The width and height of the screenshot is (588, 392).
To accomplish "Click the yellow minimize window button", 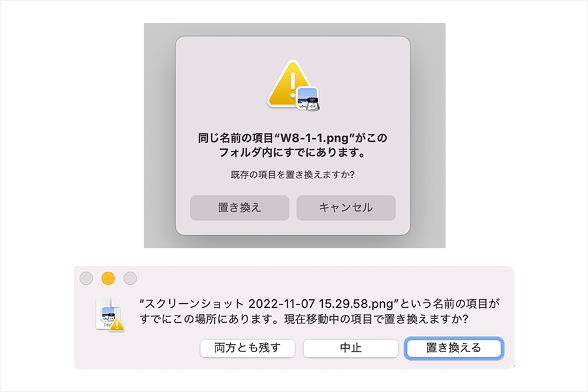I will coord(108,278).
